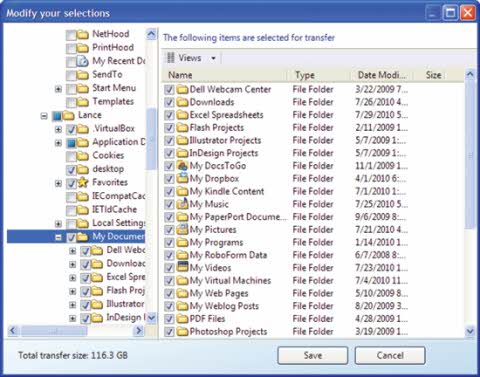Image resolution: width=480 pixels, height=377 pixels.
Task: Expand the .VirtualBox tree node
Action: [58, 129]
